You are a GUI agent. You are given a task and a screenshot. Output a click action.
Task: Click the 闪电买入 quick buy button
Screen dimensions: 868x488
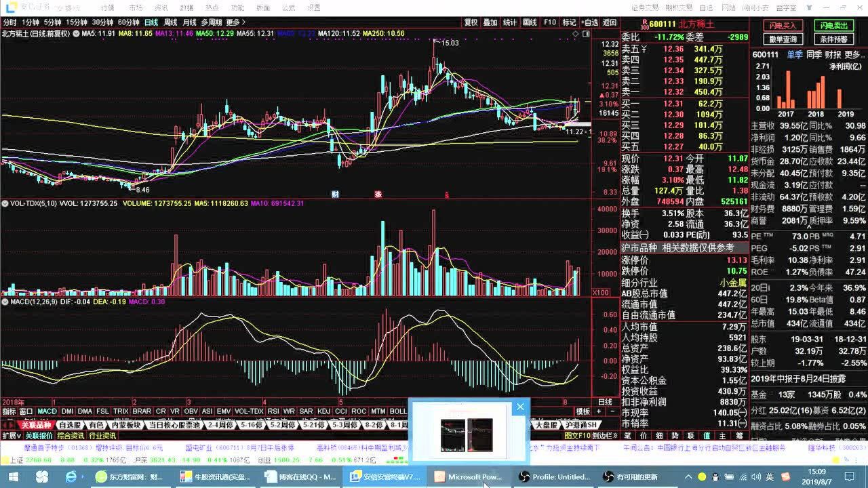(x=783, y=26)
